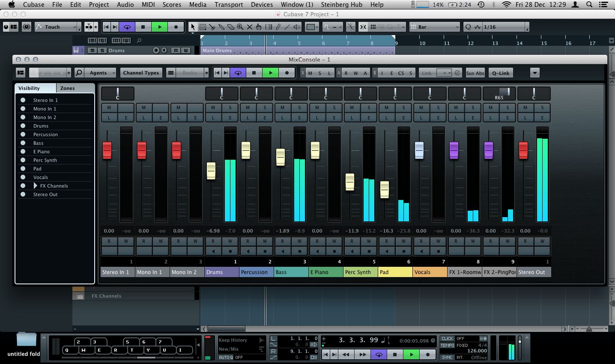The width and height of the screenshot is (615, 364).
Task: Toggle visibility dot for Percussion channel
Action: click(x=23, y=134)
